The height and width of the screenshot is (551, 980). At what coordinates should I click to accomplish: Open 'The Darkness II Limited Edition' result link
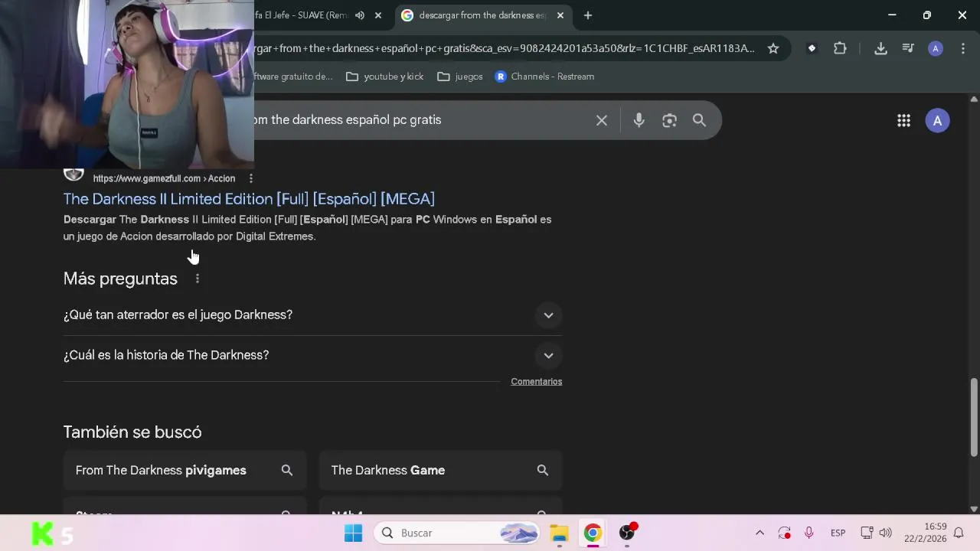pos(249,199)
